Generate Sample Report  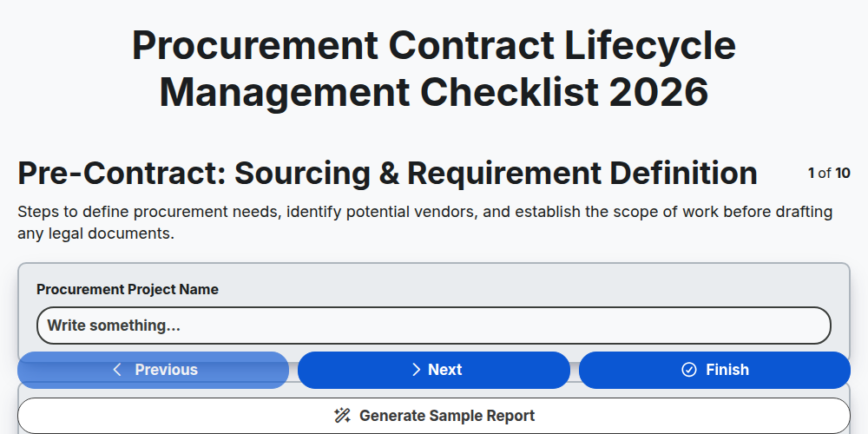point(433,416)
